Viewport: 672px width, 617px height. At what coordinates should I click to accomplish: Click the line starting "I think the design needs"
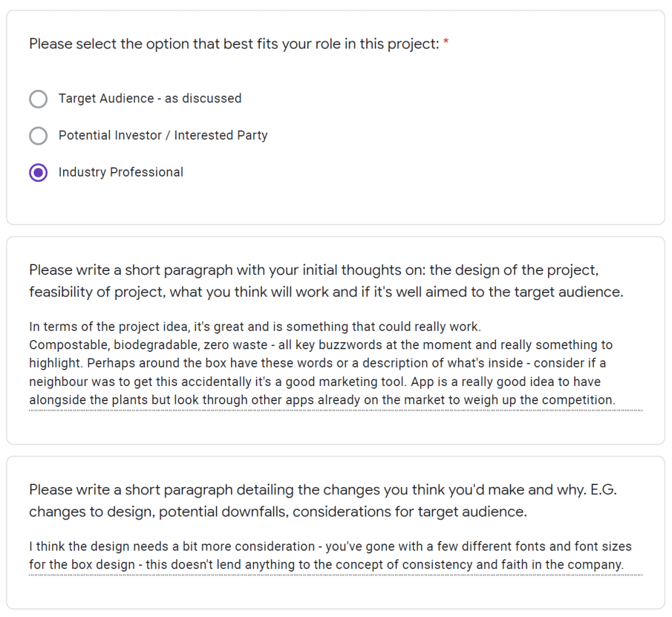point(330,546)
